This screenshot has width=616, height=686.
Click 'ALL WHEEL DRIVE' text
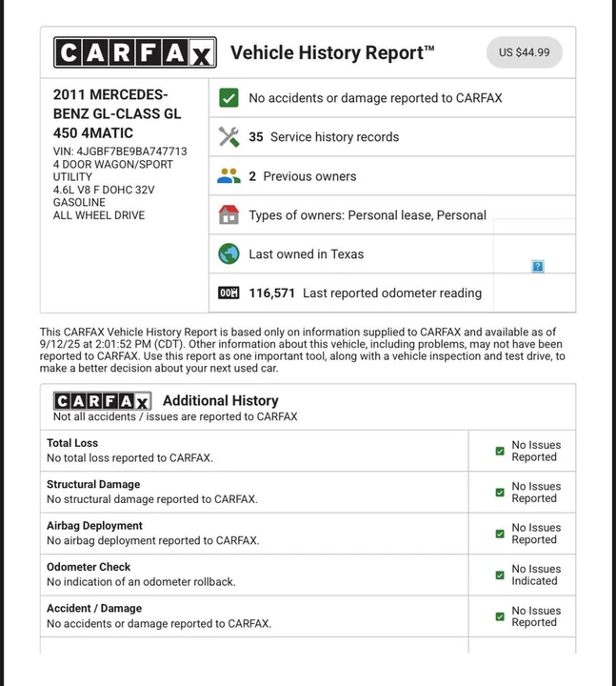click(99, 215)
